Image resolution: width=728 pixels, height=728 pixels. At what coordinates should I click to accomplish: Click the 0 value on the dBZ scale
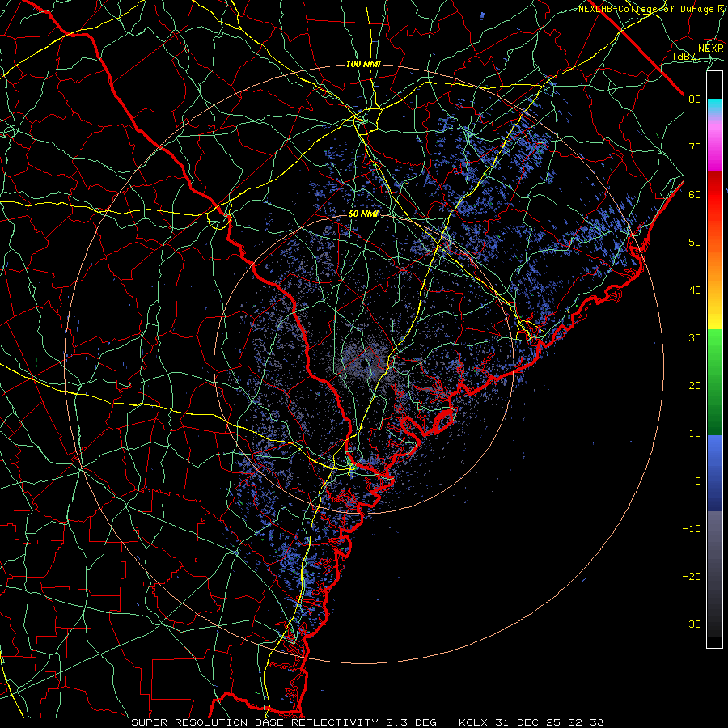coord(698,481)
